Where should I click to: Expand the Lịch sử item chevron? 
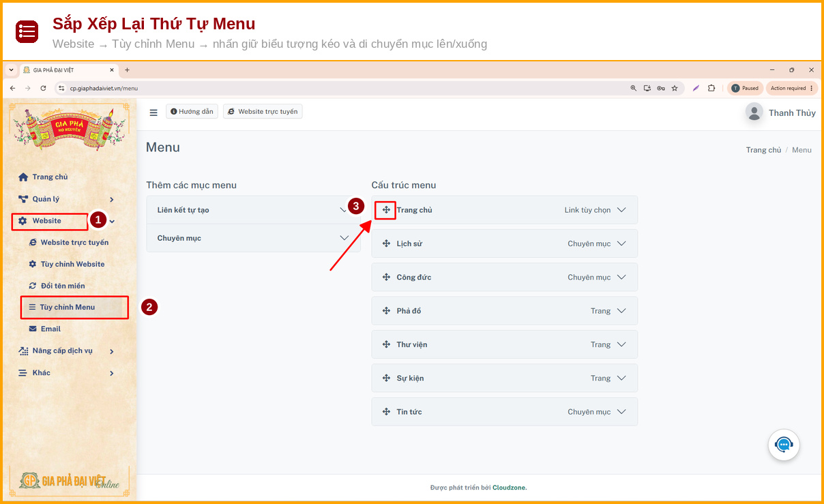coord(621,243)
